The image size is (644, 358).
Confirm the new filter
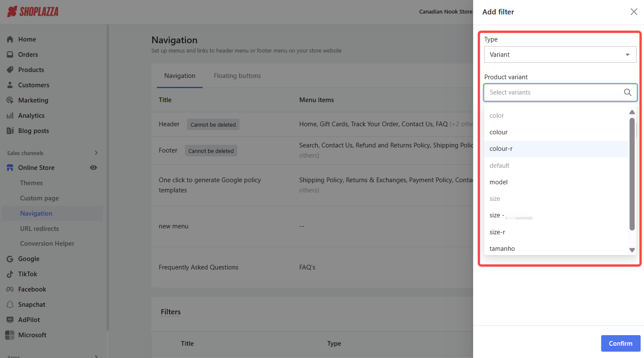620,343
